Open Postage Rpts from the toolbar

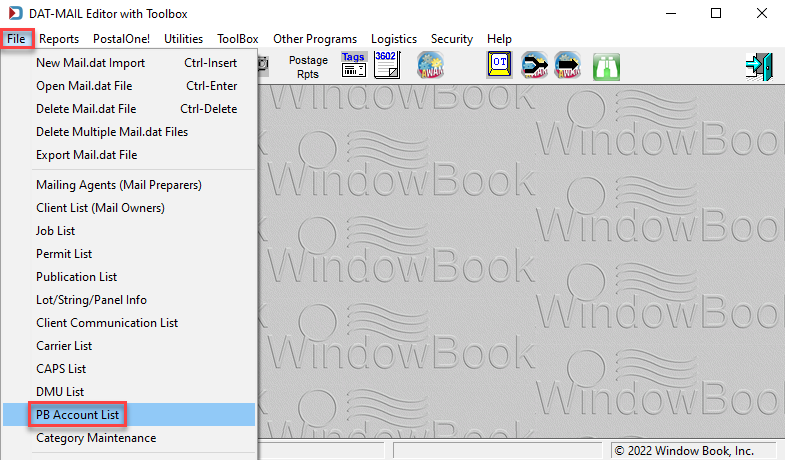point(308,67)
